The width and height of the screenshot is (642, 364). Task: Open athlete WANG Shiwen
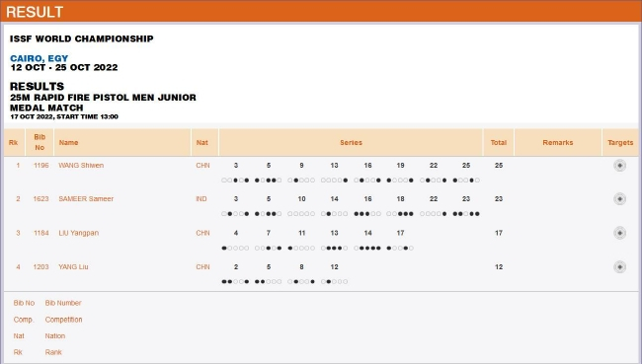[x=81, y=166]
